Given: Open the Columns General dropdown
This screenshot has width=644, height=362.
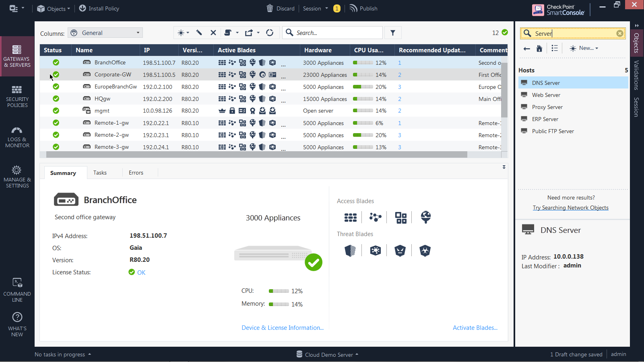Looking at the screenshot, I should [105, 33].
